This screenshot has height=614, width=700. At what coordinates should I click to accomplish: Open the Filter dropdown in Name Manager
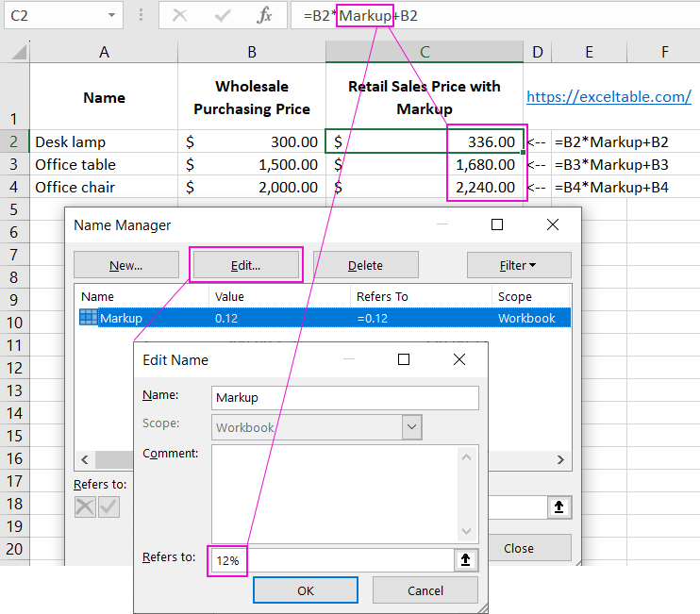[x=518, y=265]
